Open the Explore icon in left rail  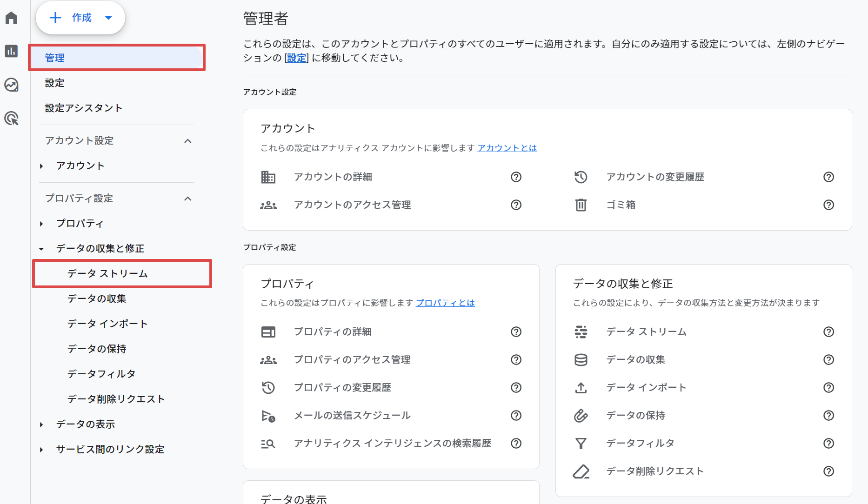click(x=11, y=85)
